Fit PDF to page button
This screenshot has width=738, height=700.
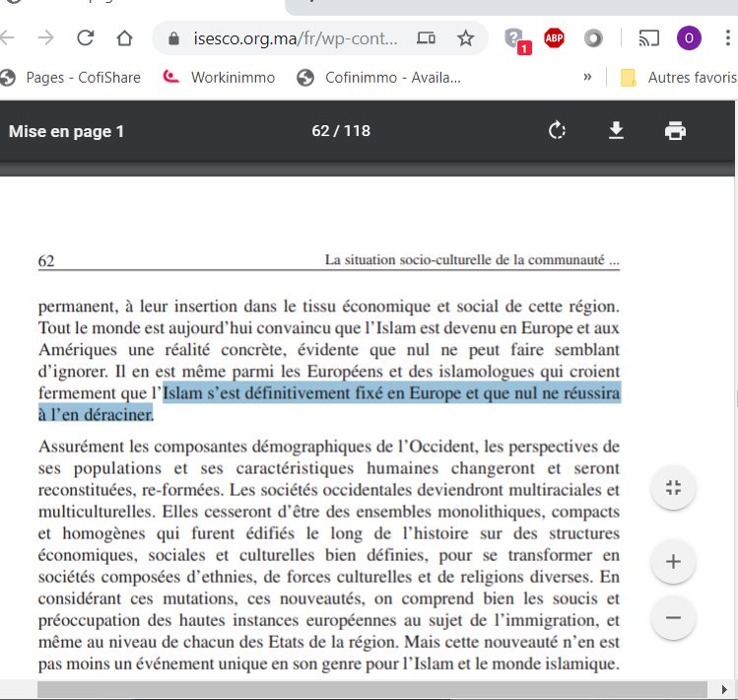[x=673, y=488]
